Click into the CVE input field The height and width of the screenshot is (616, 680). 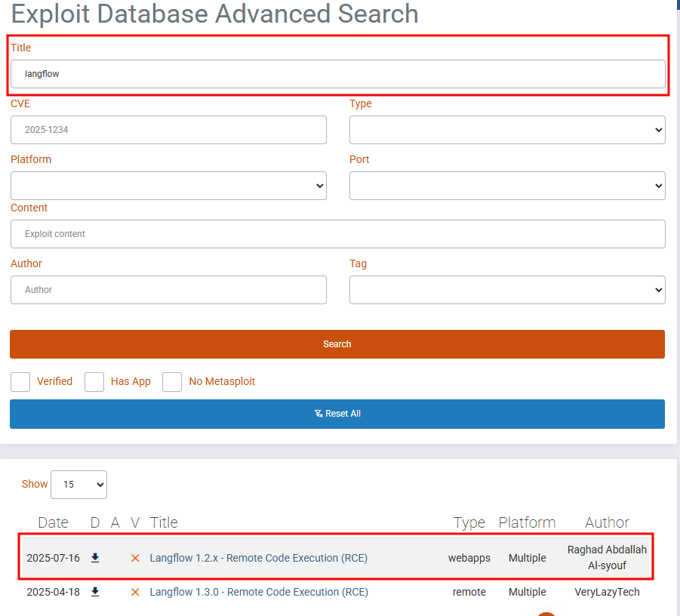168,130
